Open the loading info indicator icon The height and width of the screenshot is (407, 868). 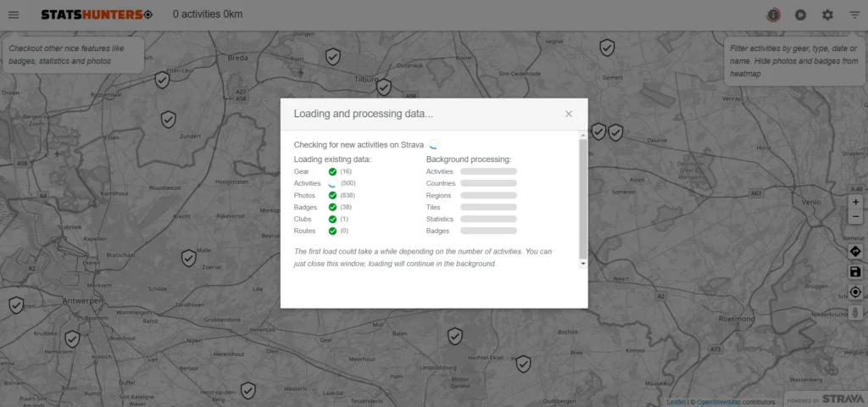pyautogui.click(x=773, y=14)
